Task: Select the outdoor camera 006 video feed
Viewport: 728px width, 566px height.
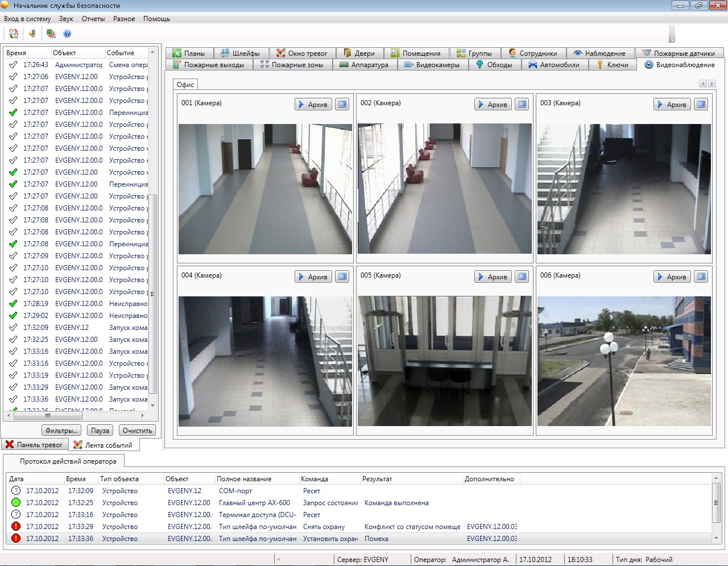Action: coord(624,361)
